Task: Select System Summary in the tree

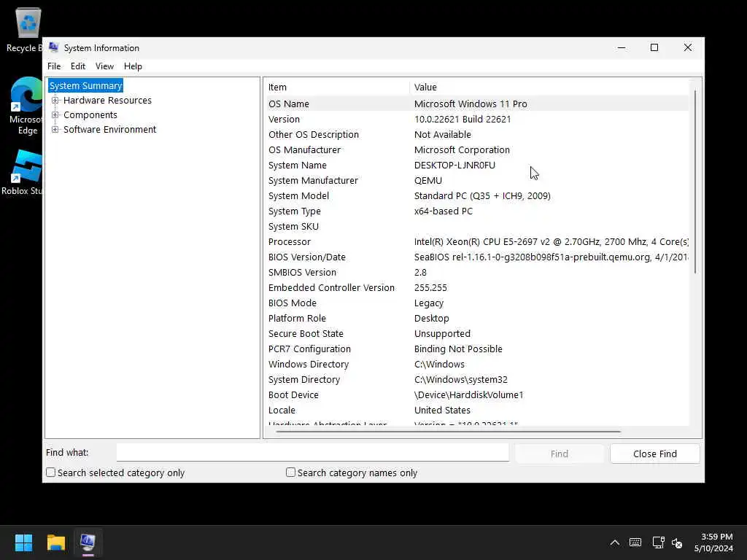Action: [86, 86]
